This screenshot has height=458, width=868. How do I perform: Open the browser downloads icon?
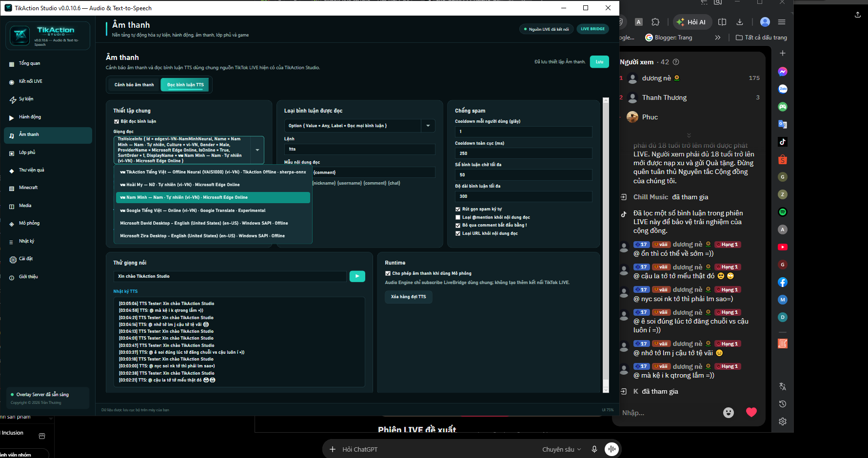740,22
